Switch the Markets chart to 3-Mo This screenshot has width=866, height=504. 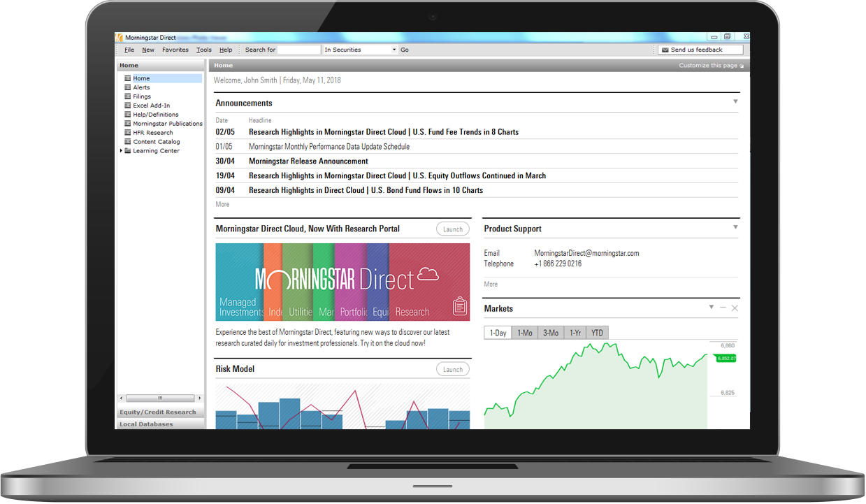click(x=551, y=333)
